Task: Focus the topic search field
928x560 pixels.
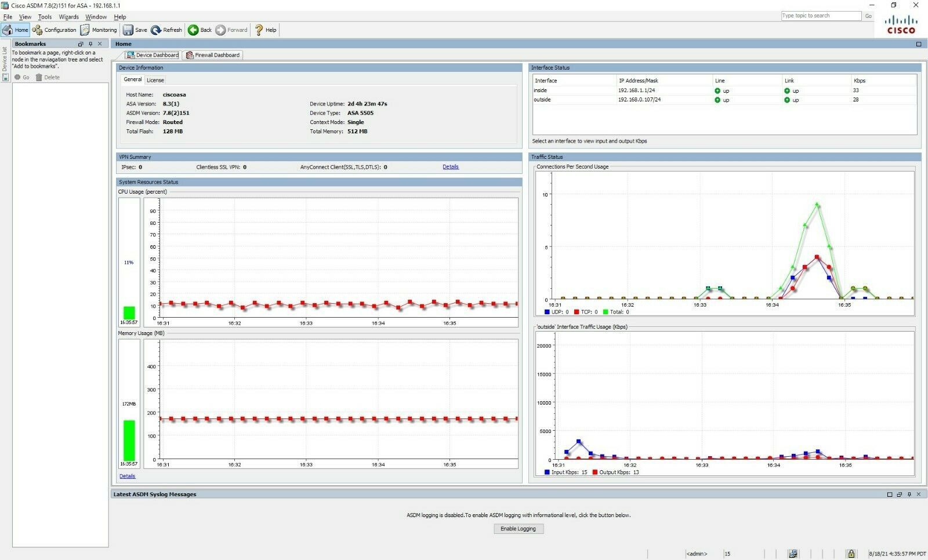Action: (x=821, y=16)
